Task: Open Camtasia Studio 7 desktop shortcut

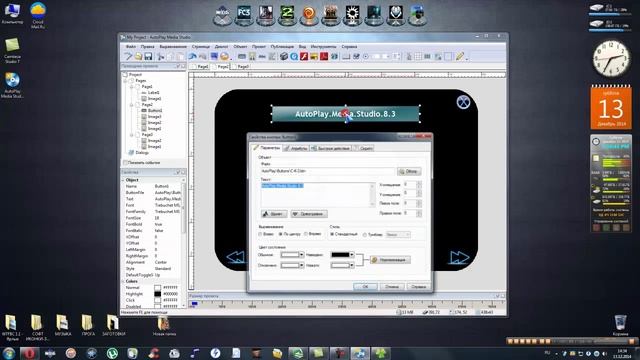Action: (x=12, y=50)
